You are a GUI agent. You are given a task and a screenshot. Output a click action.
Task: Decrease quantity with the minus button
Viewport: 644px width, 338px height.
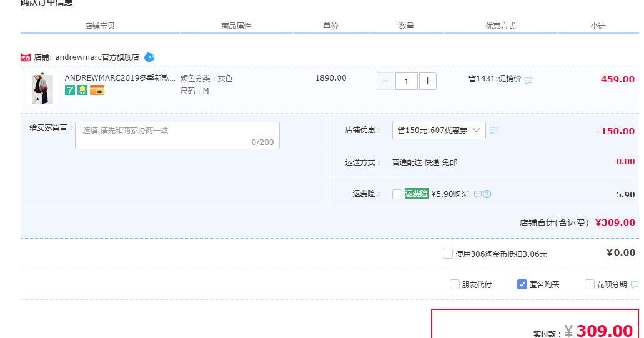385,81
